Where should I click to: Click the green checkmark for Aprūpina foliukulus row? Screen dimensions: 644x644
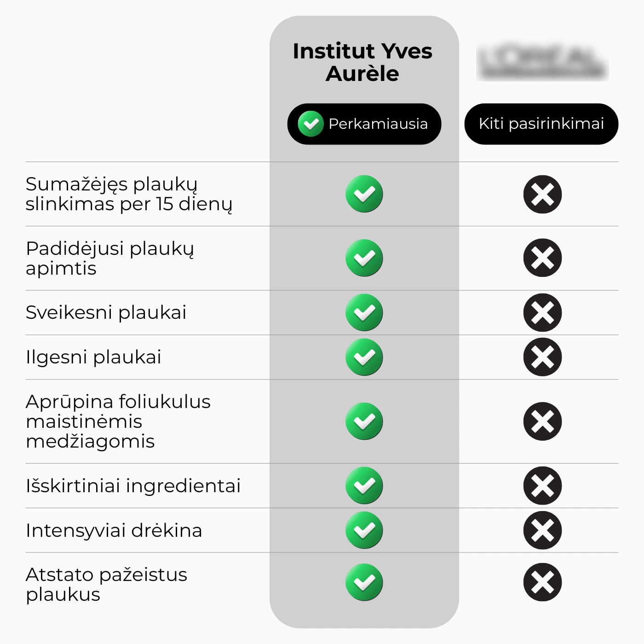364,421
